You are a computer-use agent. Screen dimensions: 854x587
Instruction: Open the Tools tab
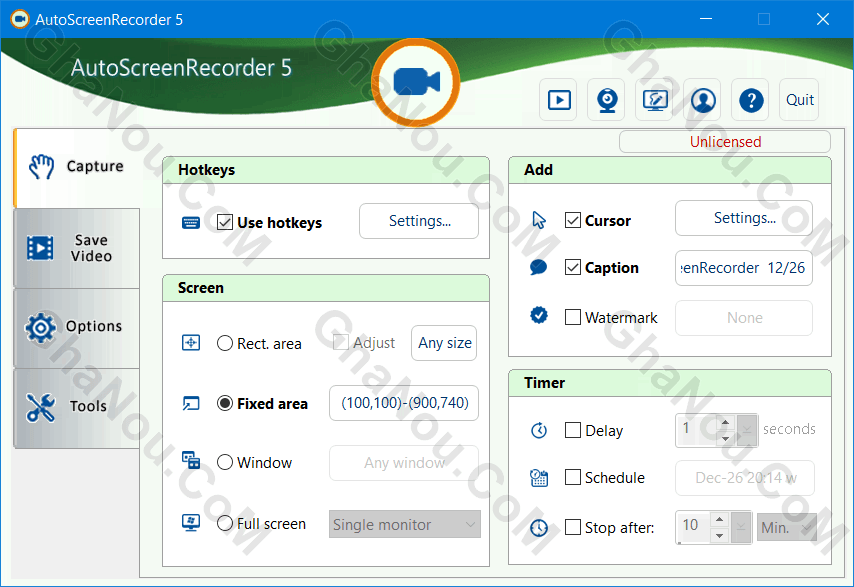click(77, 408)
